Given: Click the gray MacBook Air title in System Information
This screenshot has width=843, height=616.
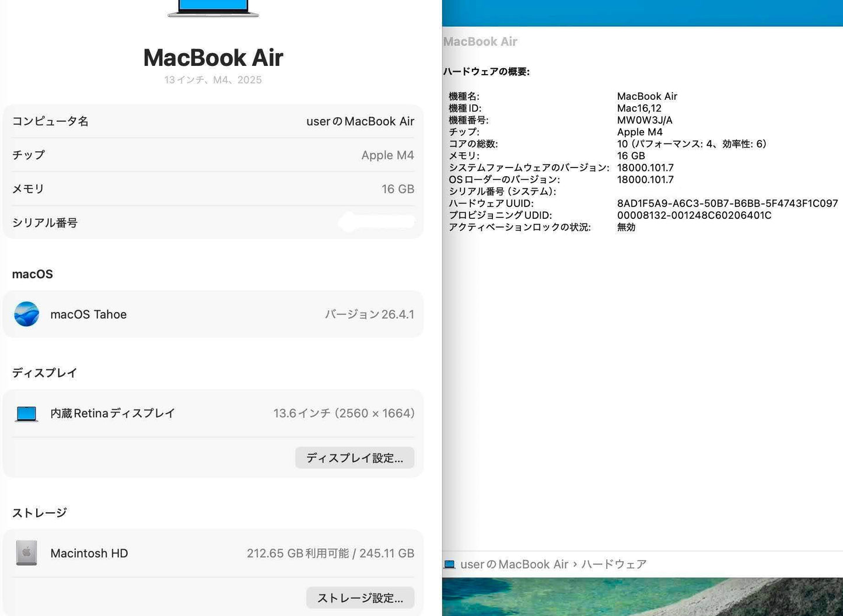Looking at the screenshot, I should (x=480, y=41).
